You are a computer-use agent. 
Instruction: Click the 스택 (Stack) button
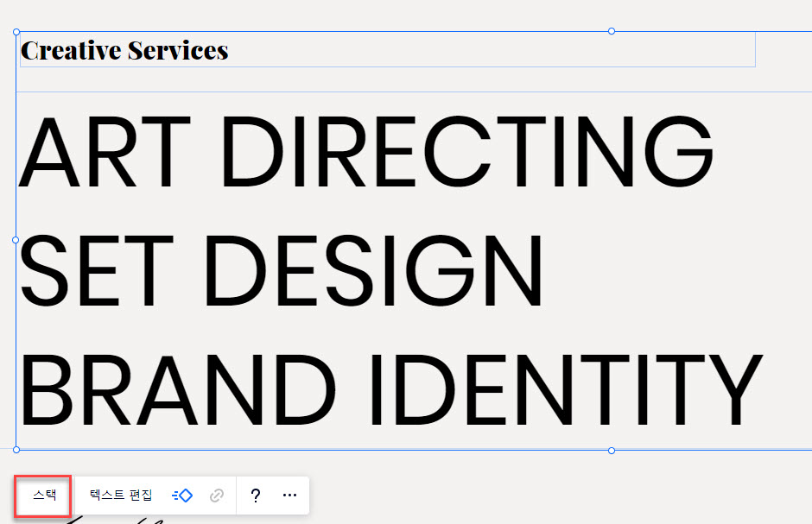point(44,495)
